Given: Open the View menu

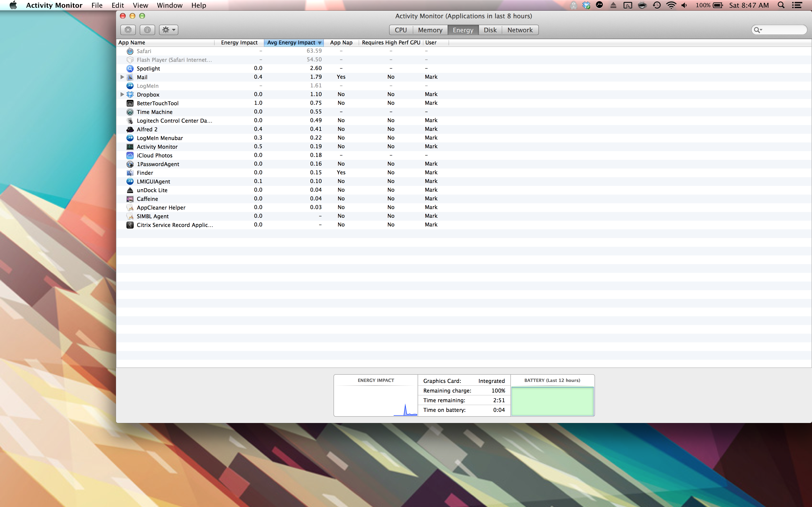Looking at the screenshot, I should (x=140, y=5).
